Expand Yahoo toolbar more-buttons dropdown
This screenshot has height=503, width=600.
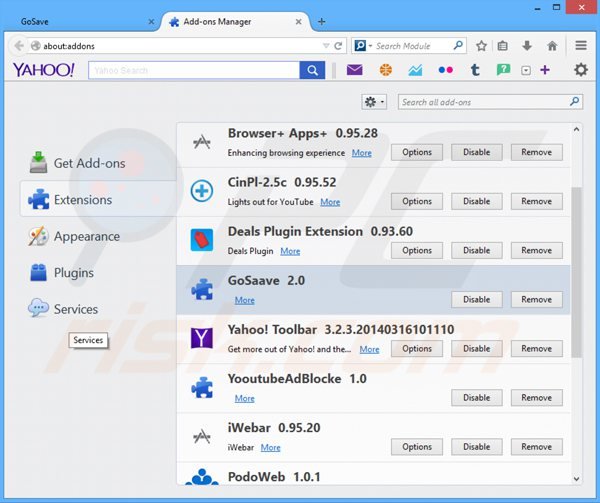pos(526,70)
